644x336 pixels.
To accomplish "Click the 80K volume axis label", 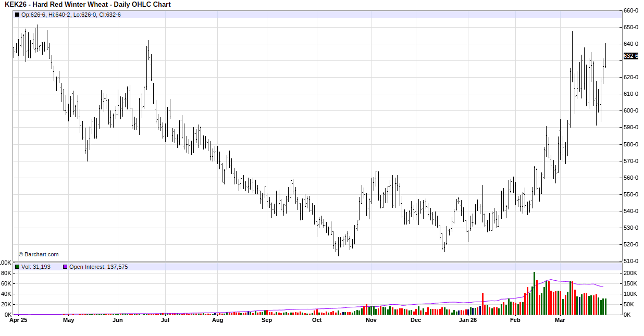I will click(x=6, y=273).
